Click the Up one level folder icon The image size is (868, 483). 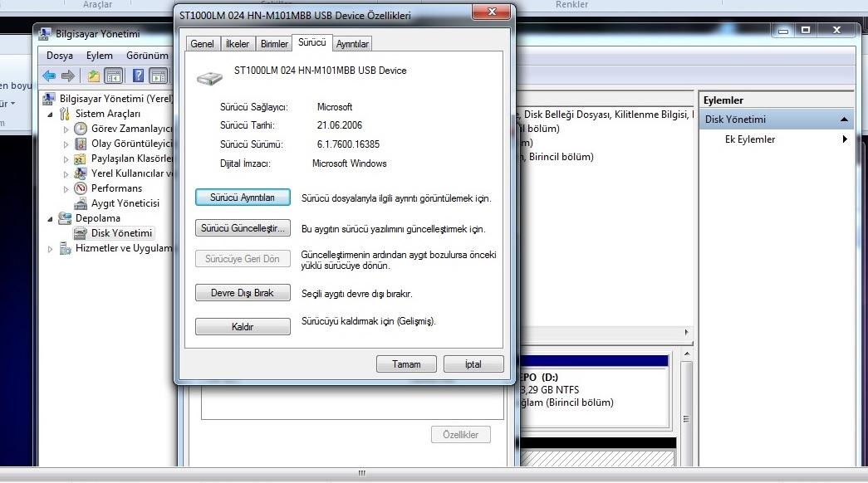(x=94, y=76)
